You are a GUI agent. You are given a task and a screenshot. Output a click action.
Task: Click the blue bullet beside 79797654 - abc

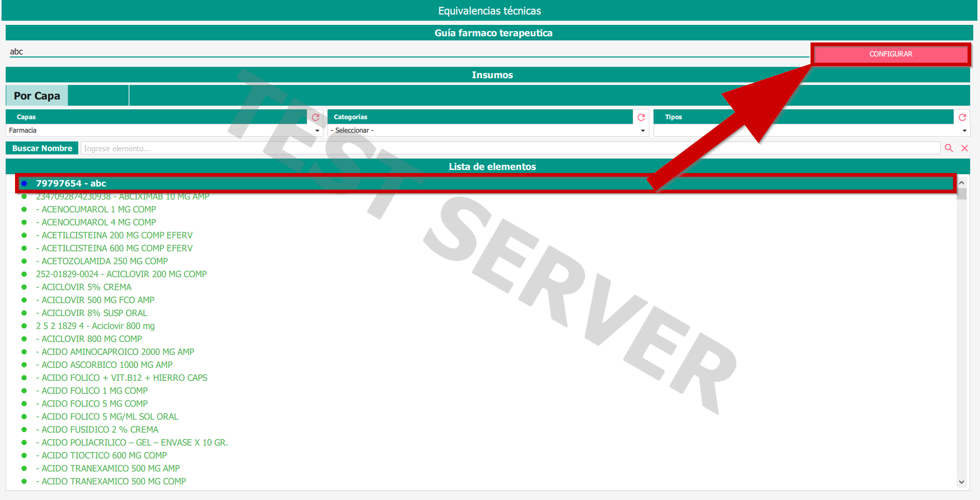(x=24, y=183)
